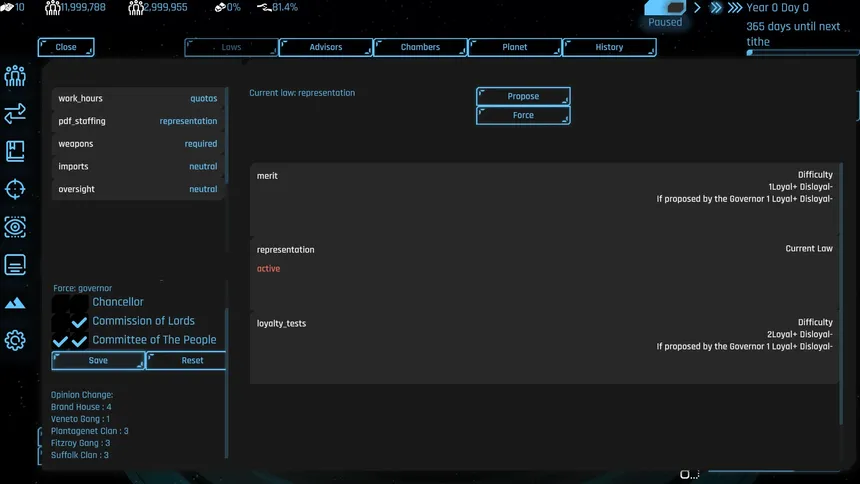Click the 'Current Law' tag

pyautogui.click(x=809, y=249)
